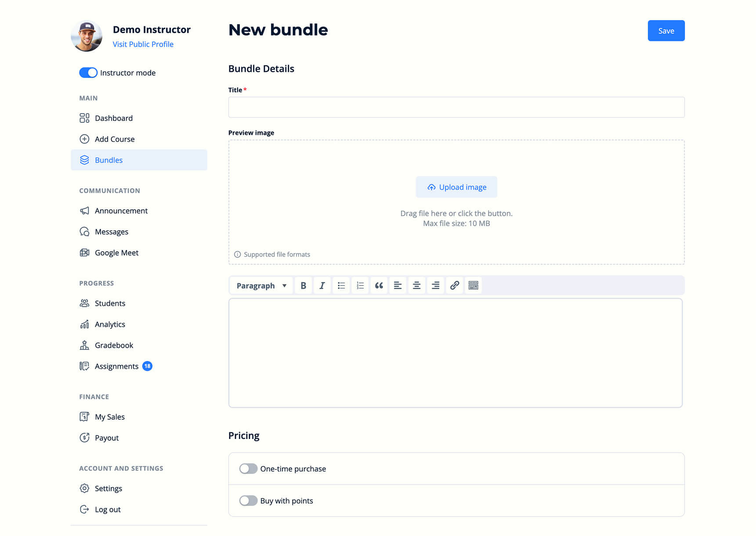Click the Demo Instructor avatar photo

click(x=87, y=36)
